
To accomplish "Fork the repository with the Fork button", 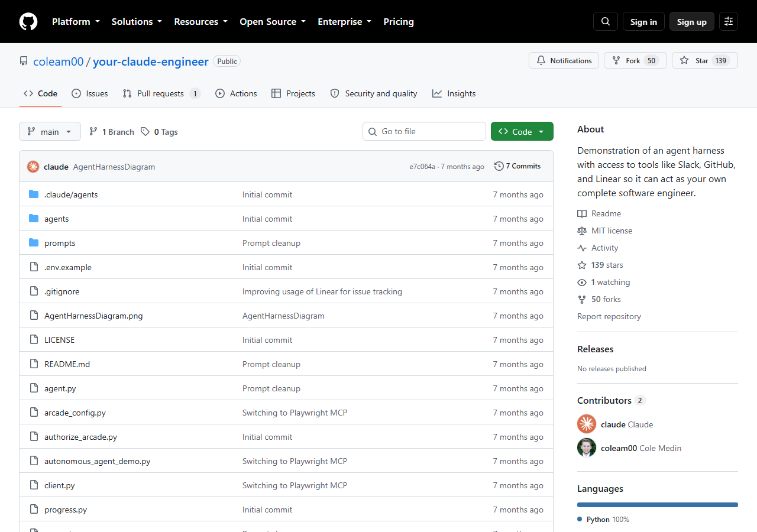I will click(x=635, y=60).
